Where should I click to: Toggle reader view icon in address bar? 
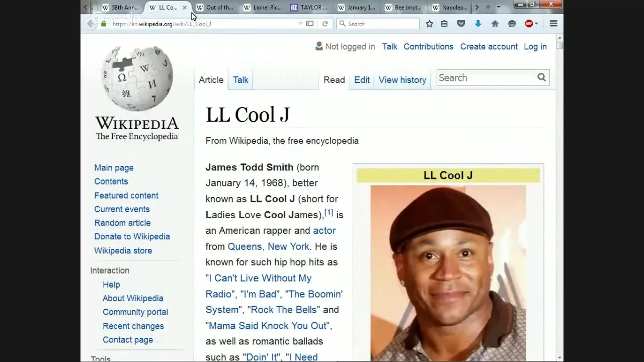pyautogui.click(x=310, y=24)
